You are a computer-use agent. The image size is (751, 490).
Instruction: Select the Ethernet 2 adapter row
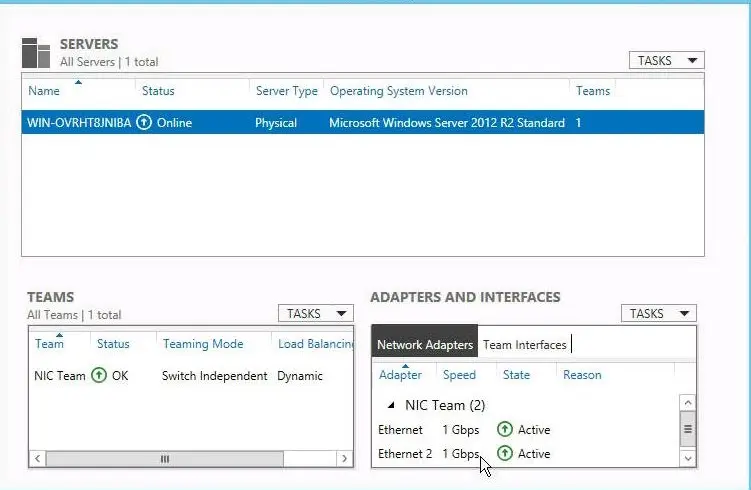pos(525,454)
